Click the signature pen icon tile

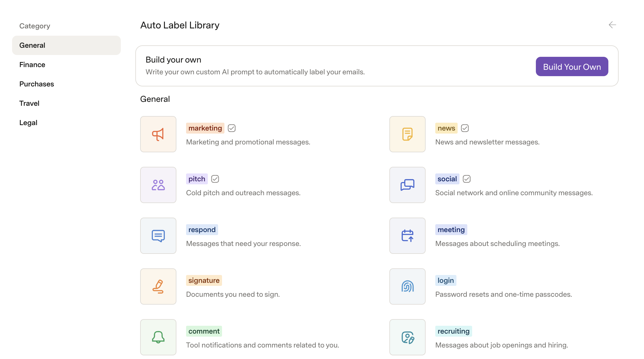point(158,286)
